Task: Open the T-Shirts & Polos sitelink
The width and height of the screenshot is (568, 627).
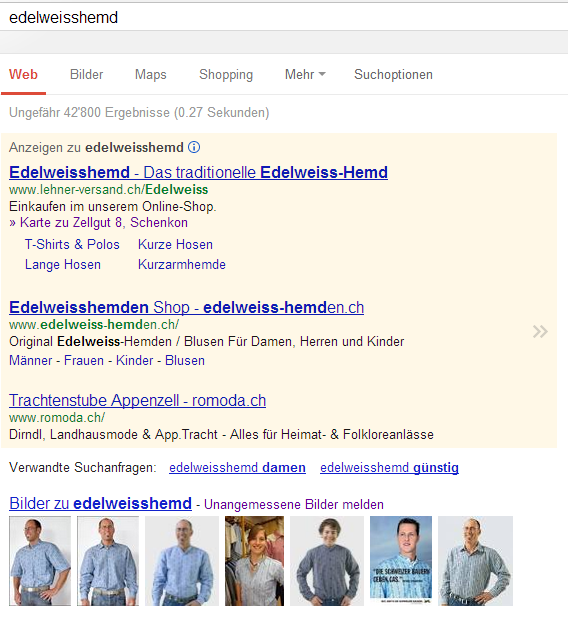Action: click(x=72, y=244)
